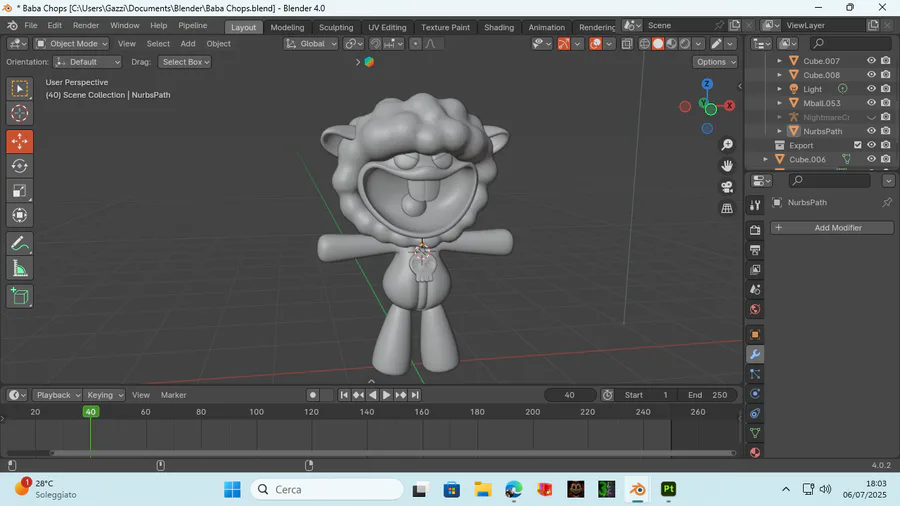Screen dimensions: 900x506
Task: Open Orientation Default dropdown
Action: tap(87, 62)
